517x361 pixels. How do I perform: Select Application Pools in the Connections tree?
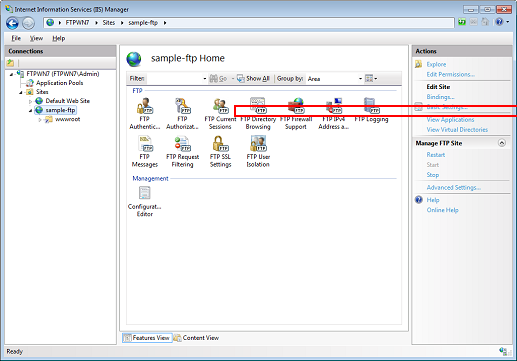coord(59,83)
